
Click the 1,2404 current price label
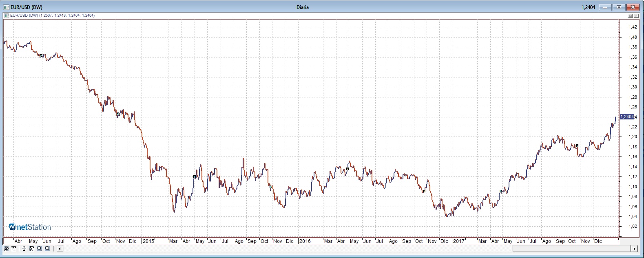[626, 117]
